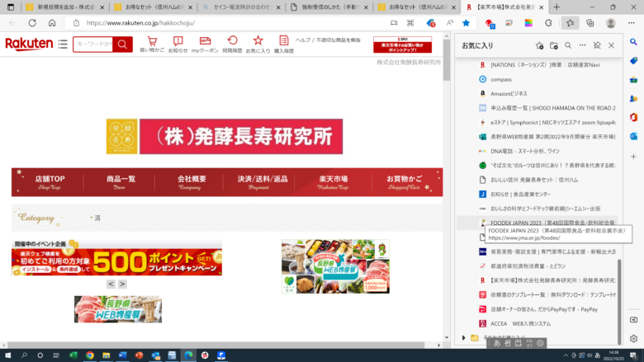This screenshot has width=644, height=362.
Task: Click the SPU ポイントアップ banner
Action: 403,45
